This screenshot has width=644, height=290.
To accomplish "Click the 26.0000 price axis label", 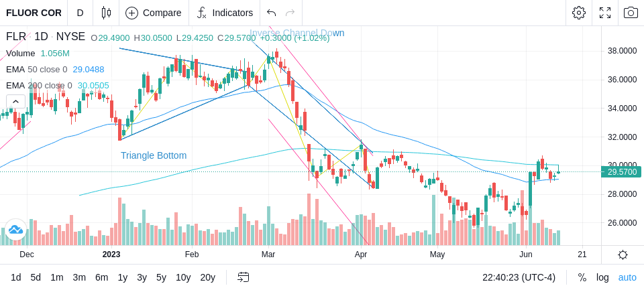I will [x=622, y=223].
